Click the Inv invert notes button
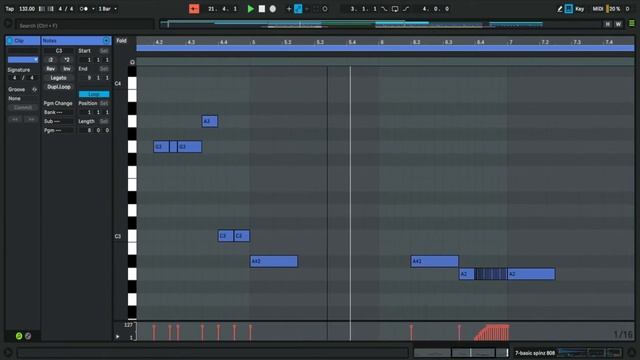The width and height of the screenshot is (640, 360). click(x=67, y=69)
